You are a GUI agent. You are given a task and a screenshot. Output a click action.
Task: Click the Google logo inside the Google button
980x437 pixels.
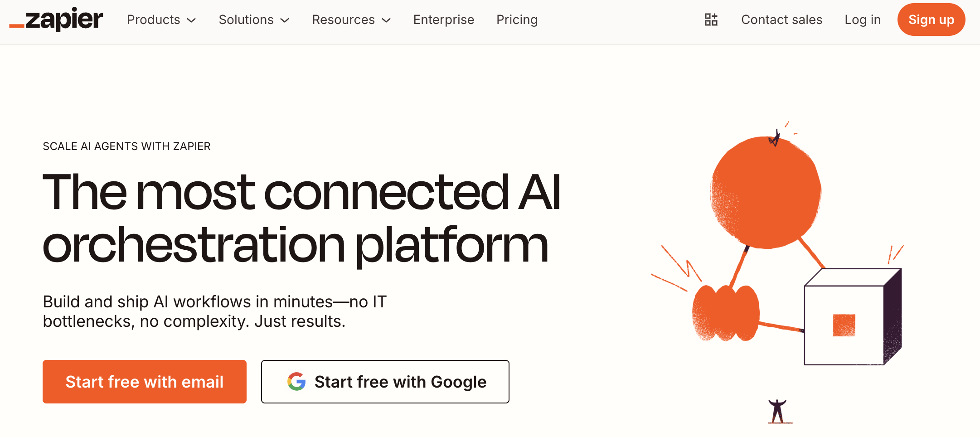pos(295,382)
